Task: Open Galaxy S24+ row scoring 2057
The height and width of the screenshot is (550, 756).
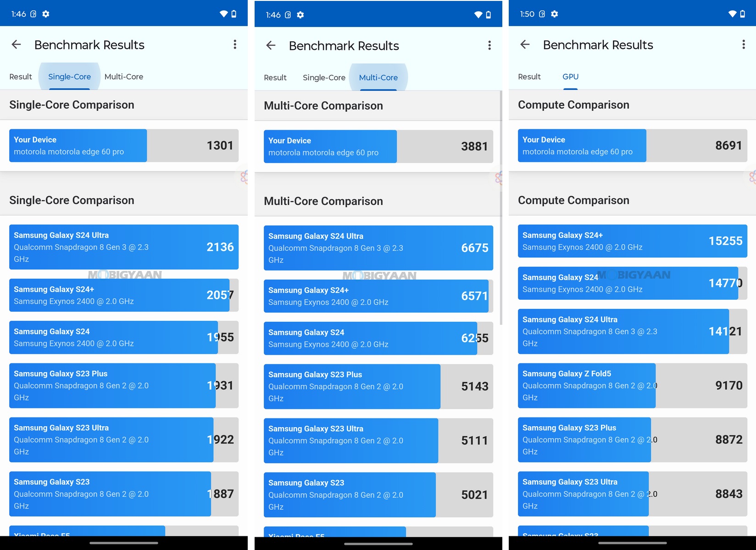Action: [124, 295]
